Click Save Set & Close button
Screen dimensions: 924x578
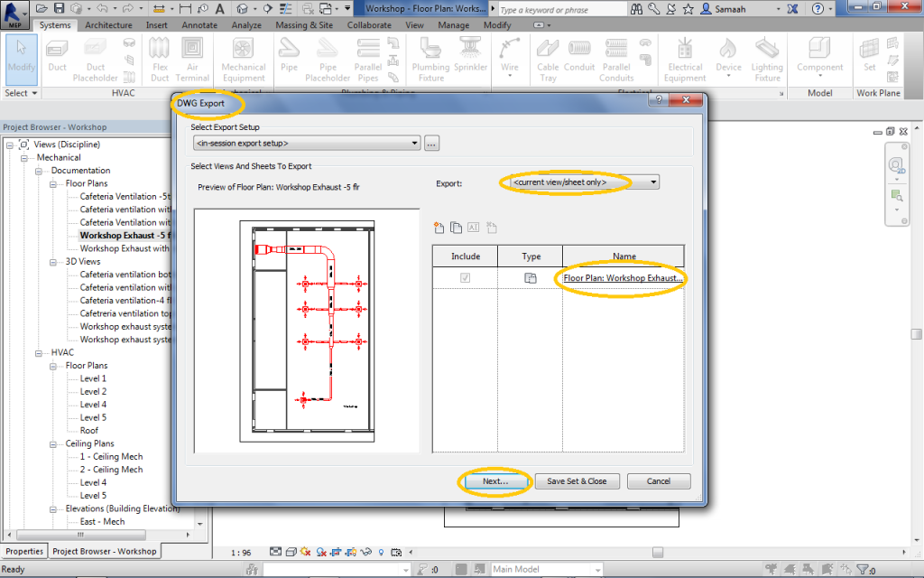coord(577,481)
